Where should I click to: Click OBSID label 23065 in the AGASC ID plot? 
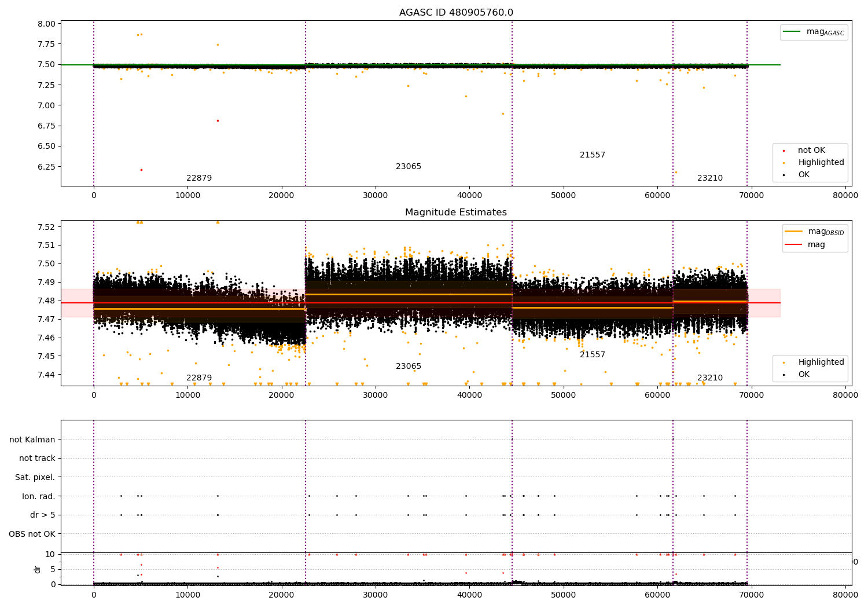(x=409, y=167)
